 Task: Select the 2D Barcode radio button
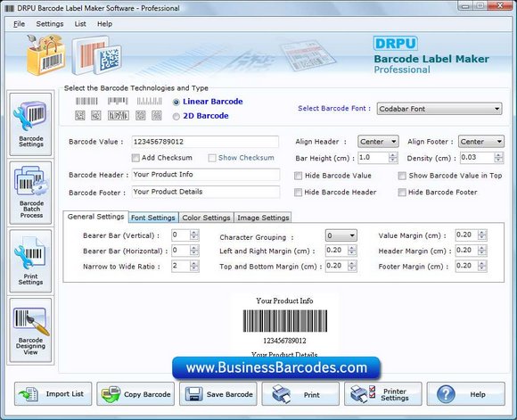pyautogui.click(x=176, y=117)
